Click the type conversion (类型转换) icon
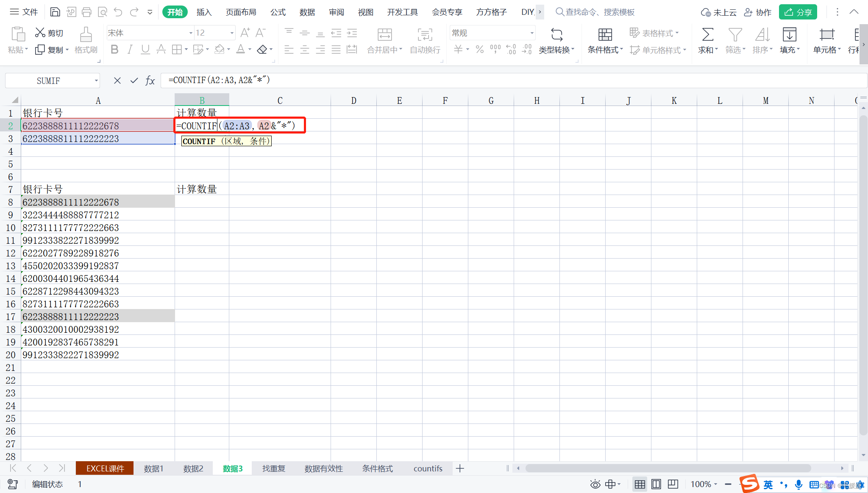 coord(556,34)
